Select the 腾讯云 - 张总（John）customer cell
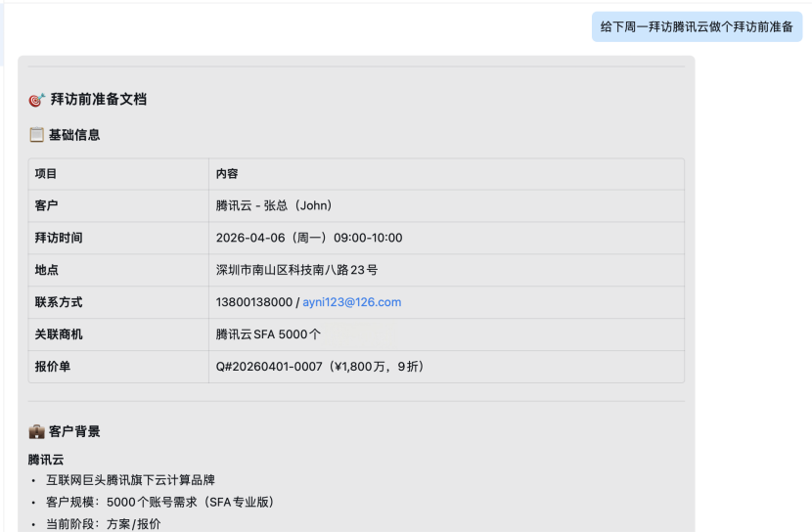This screenshot has width=812, height=532. click(x=274, y=205)
